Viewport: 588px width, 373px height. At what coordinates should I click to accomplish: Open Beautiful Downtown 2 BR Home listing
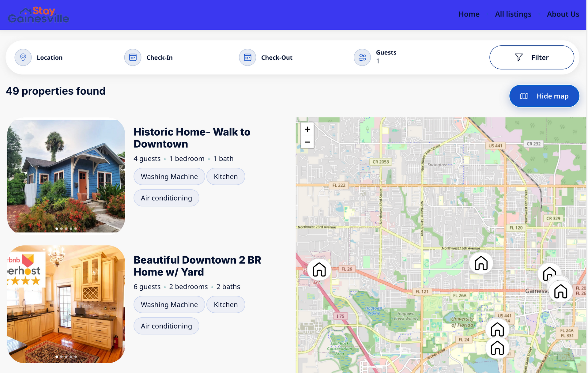(197, 266)
